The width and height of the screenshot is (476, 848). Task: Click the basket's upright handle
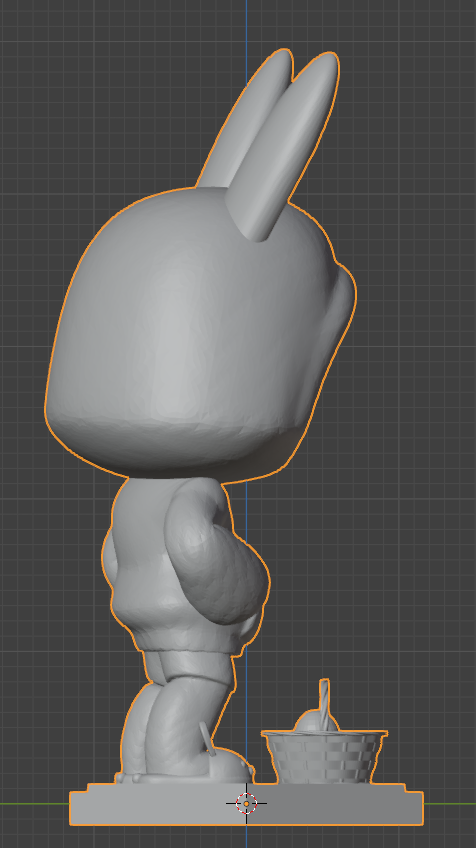[x=325, y=703]
